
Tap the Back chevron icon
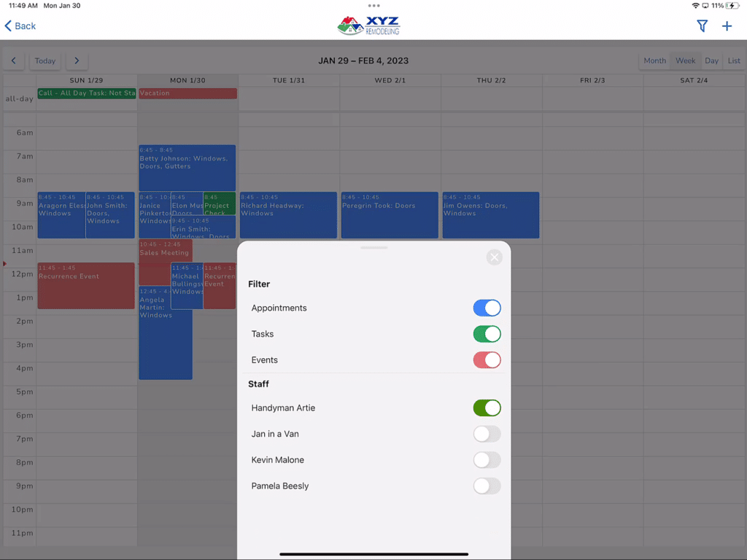[9, 26]
